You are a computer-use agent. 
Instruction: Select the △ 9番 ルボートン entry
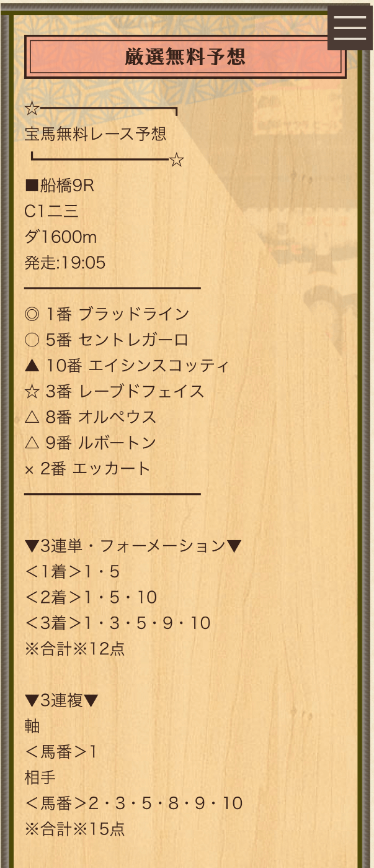point(91,443)
